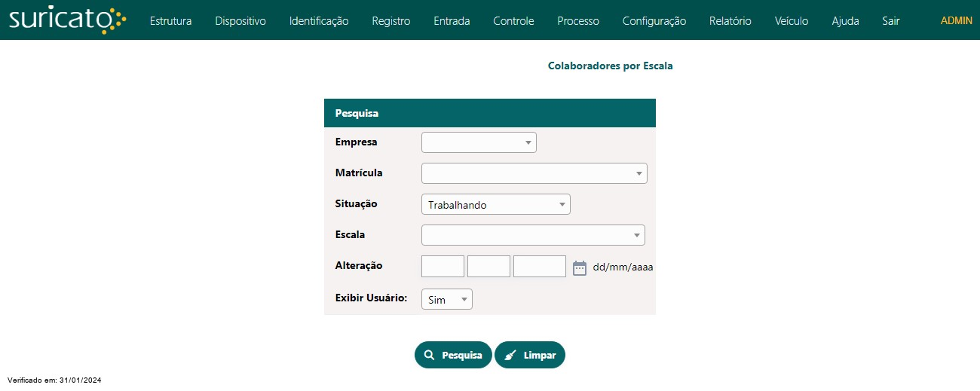Open the Dispositivo menu
The image size is (980, 391).
click(240, 21)
